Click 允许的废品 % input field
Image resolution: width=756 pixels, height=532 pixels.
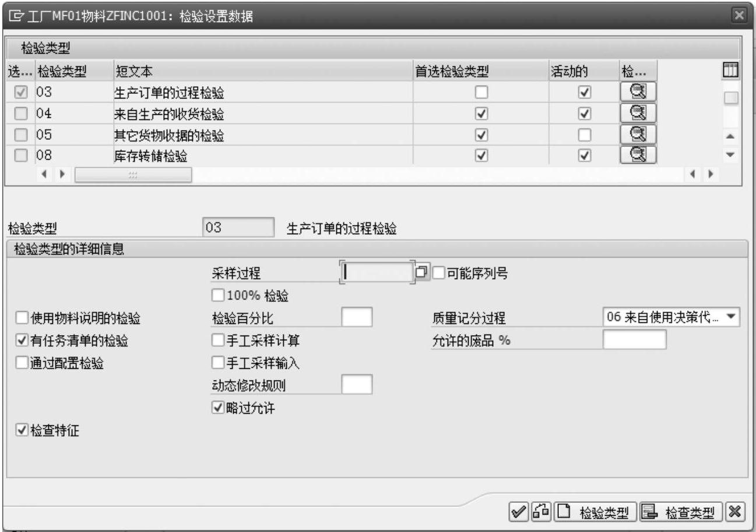click(x=634, y=340)
